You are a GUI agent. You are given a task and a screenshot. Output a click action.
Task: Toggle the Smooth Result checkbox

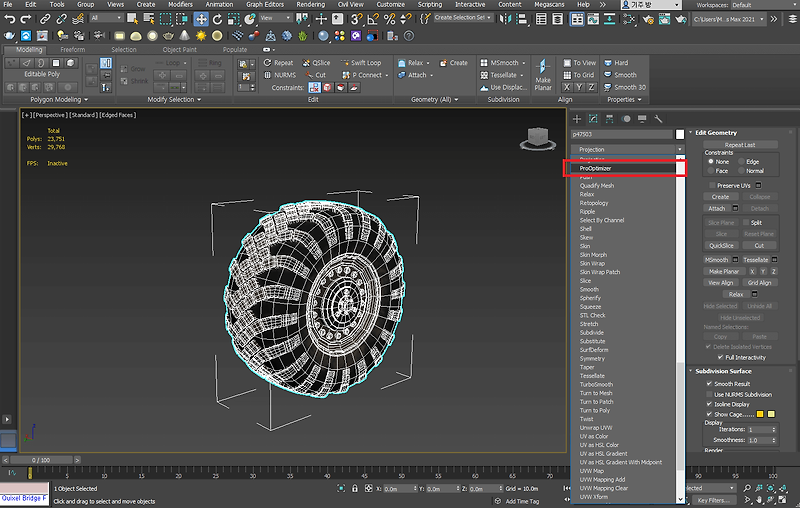point(710,384)
